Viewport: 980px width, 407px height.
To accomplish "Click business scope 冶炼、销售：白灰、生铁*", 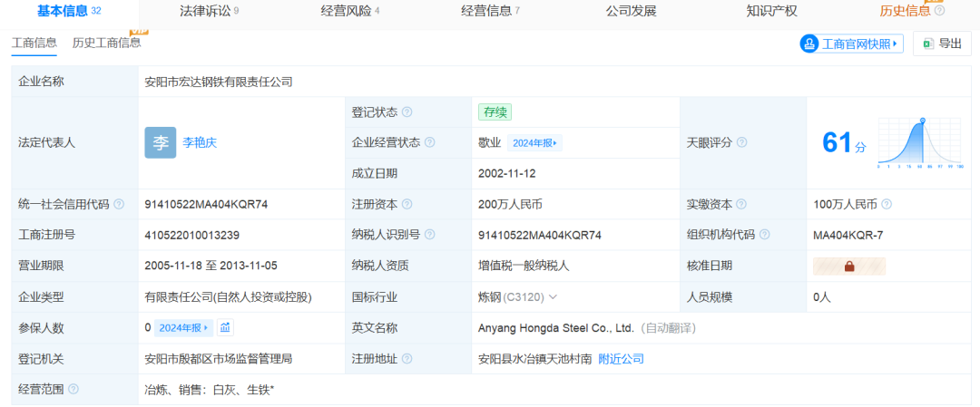I will (x=210, y=390).
